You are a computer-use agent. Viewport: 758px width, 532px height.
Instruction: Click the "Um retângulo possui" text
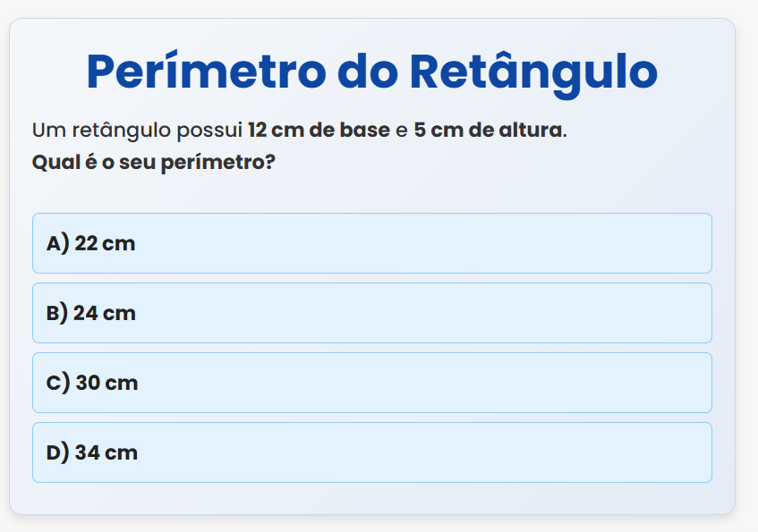click(138, 131)
